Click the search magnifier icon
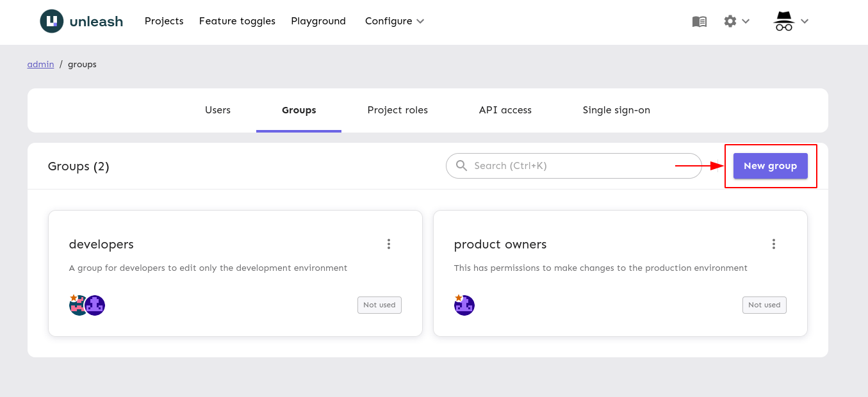The height and width of the screenshot is (397, 868). coord(461,166)
